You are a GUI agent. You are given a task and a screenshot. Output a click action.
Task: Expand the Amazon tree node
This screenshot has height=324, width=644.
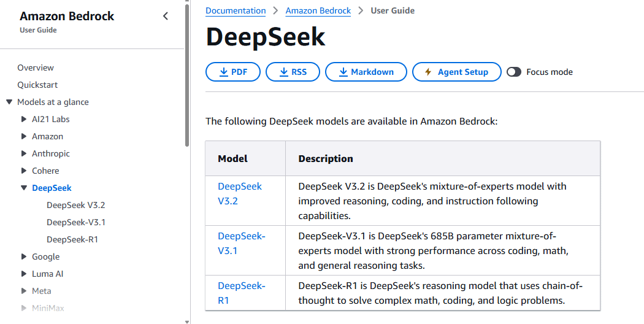click(x=24, y=136)
